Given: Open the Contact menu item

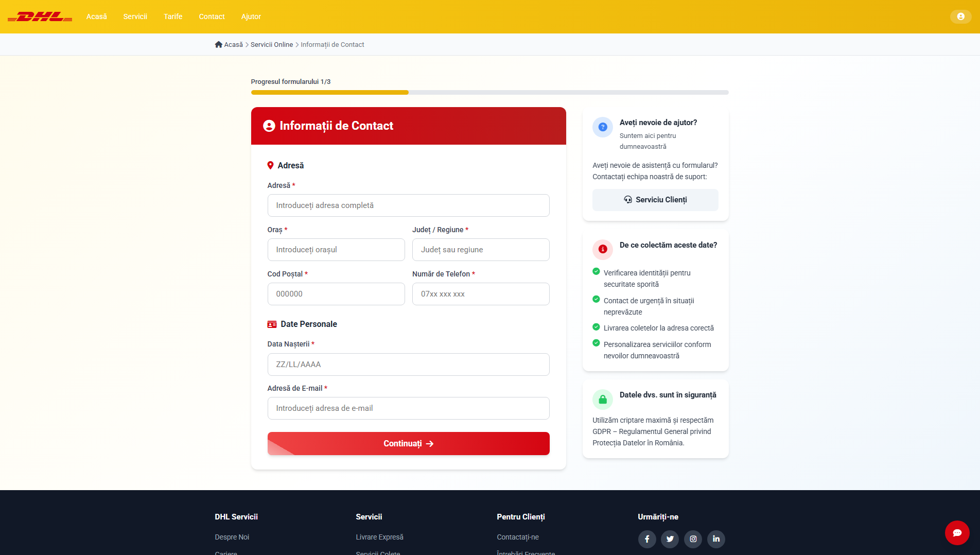Looking at the screenshot, I should click(212, 16).
